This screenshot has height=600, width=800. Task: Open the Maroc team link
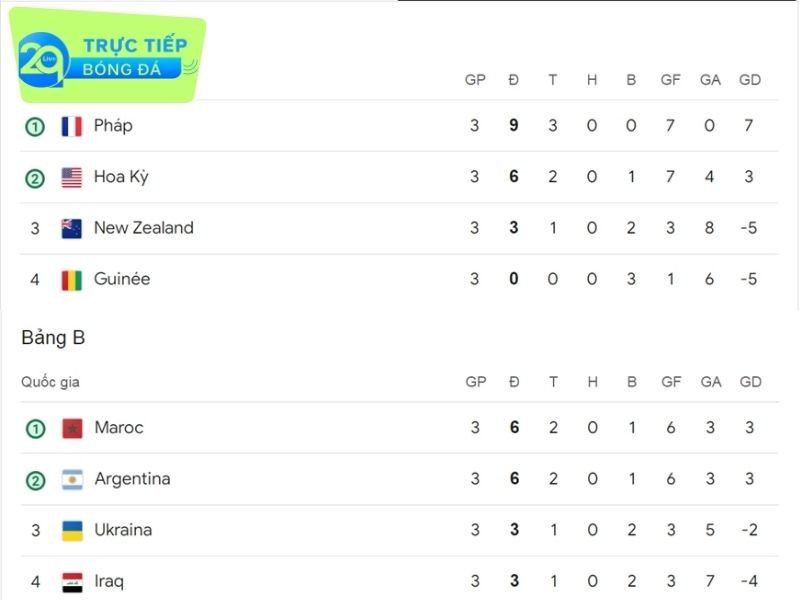[119, 428]
